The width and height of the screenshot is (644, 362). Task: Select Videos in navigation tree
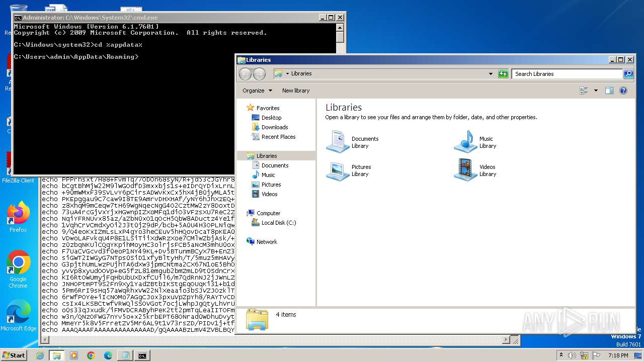[269, 194]
